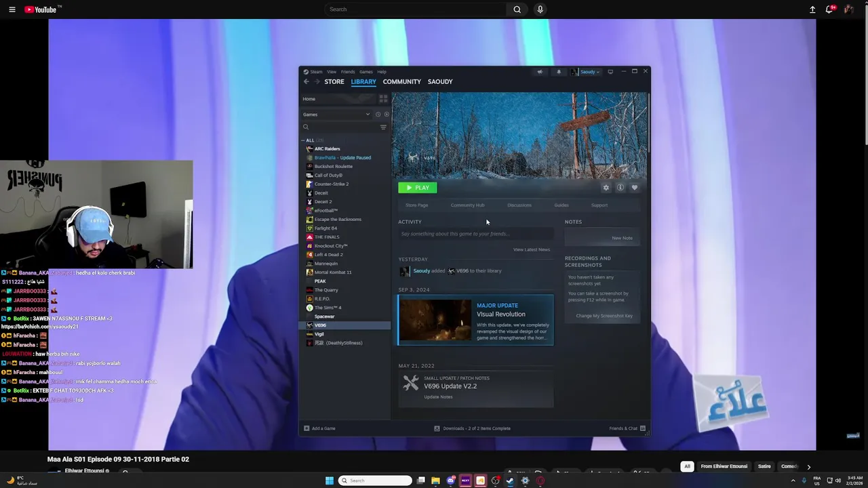Open game info icon beside the gear
The width and height of the screenshot is (868, 488).
(x=620, y=188)
